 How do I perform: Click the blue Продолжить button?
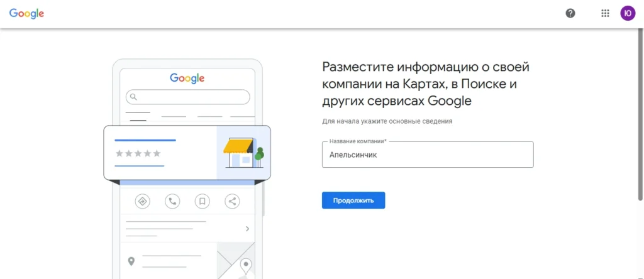click(x=353, y=200)
